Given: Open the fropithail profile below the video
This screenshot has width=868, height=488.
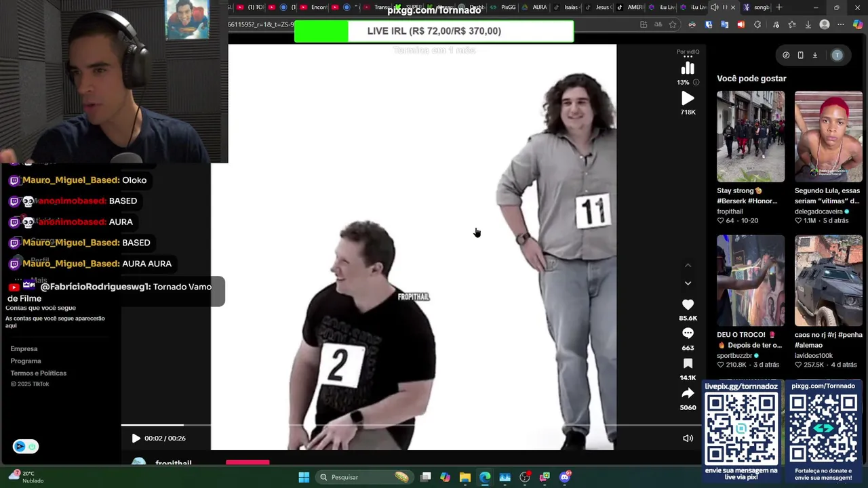Looking at the screenshot, I should (173, 464).
